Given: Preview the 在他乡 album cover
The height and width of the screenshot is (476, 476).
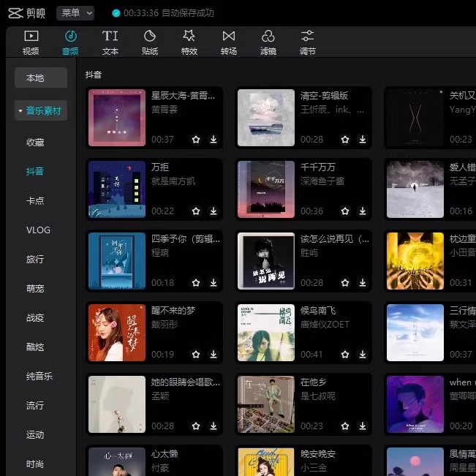Looking at the screenshot, I should click(266, 404).
